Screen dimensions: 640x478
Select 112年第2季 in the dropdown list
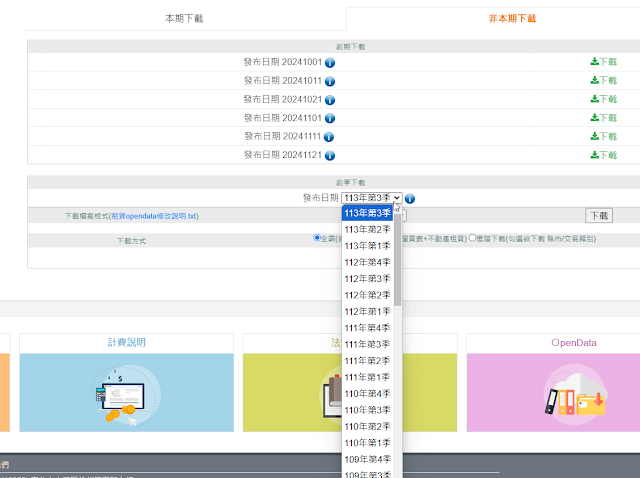(x=367, y=295)
